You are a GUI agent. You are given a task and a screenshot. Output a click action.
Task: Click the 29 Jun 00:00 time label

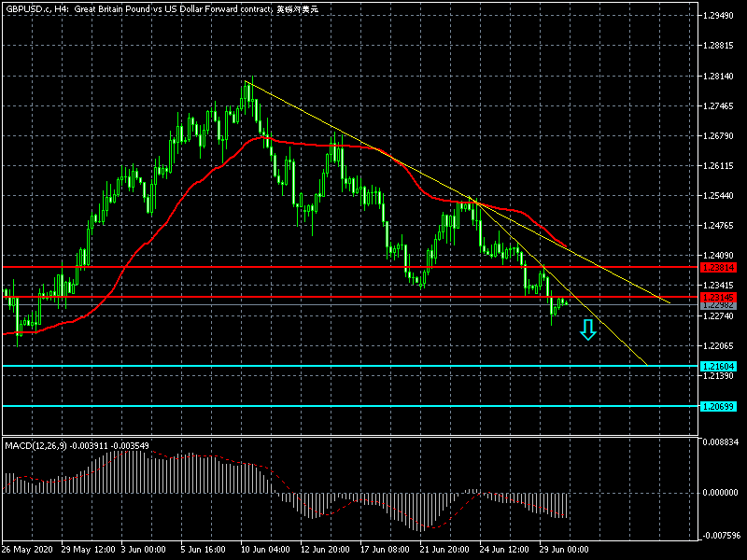[564, 548]
